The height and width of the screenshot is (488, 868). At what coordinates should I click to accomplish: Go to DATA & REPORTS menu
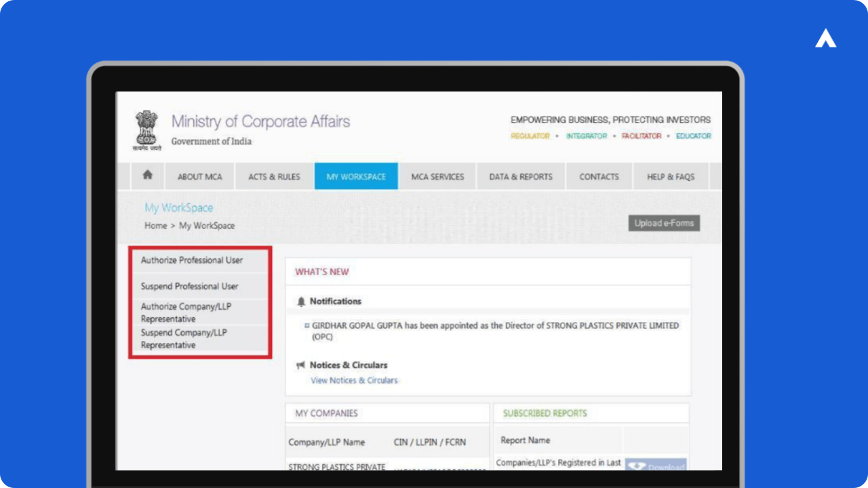[521, 176]
